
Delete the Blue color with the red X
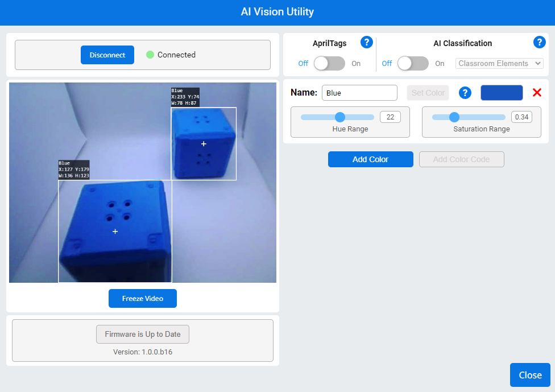(537, 92)
